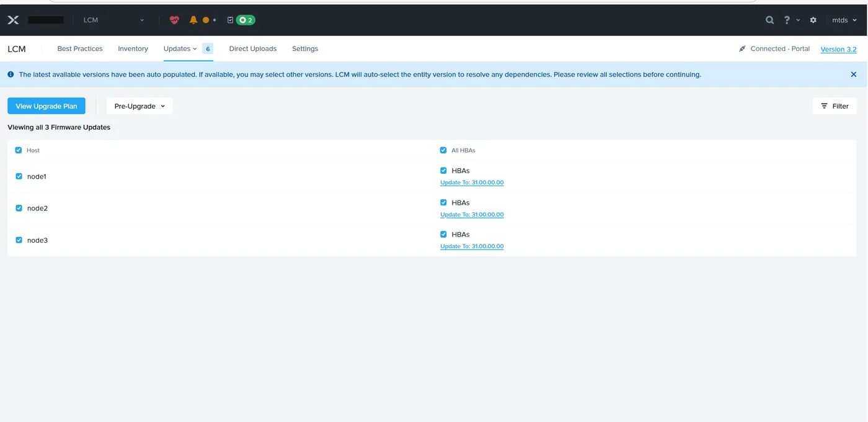868x422 pixels.
Task: Click node2 Update To 31.00.00.00 link
Action: (472, 214)
